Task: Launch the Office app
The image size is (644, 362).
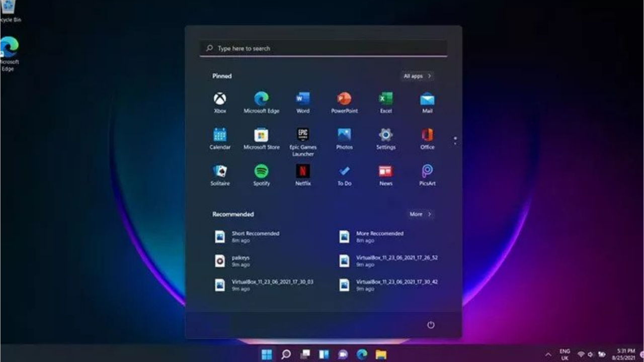Action: pos(427,139)
